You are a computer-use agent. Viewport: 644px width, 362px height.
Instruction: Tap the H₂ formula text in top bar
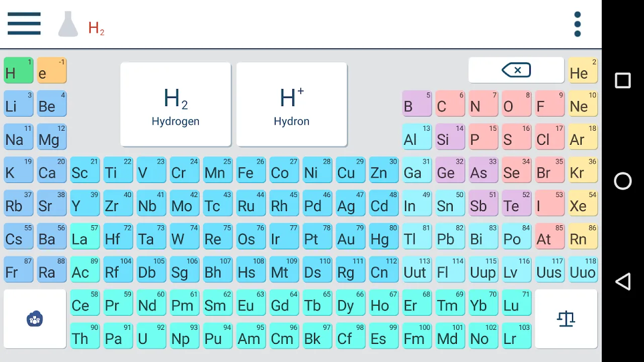pos(96,28)
